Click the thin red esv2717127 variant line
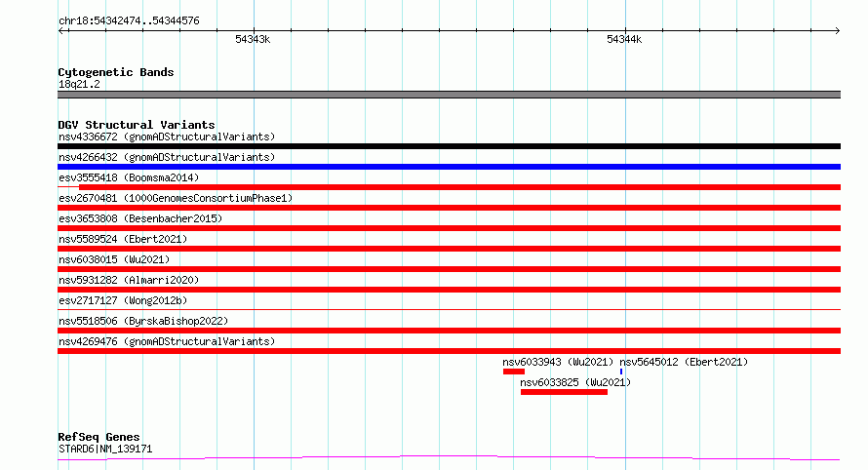The image size is (868, 470). coord(449,309)
